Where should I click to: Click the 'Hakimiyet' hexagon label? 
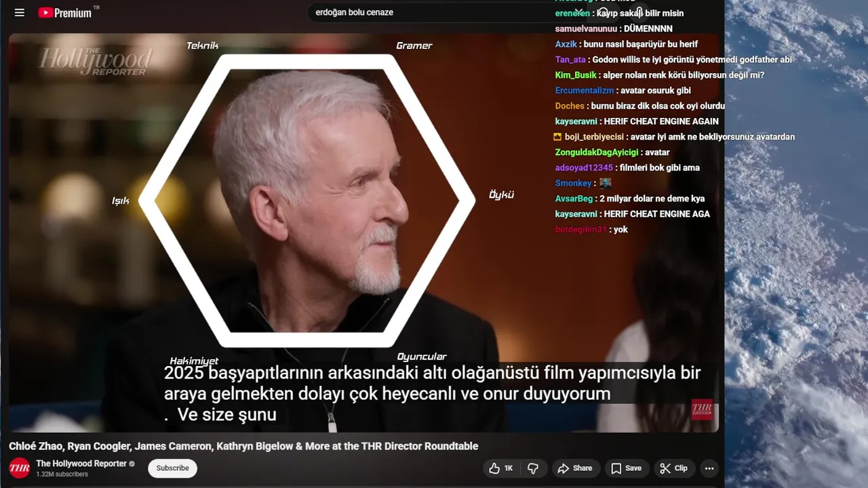194,361
